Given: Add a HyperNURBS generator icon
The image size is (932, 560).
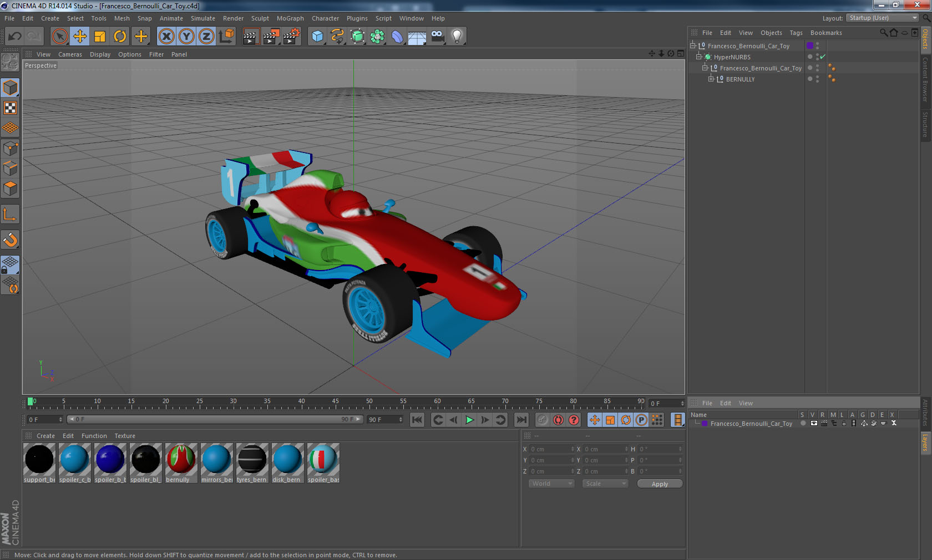Looking at the screenshot, I should [x=357, y=37].
